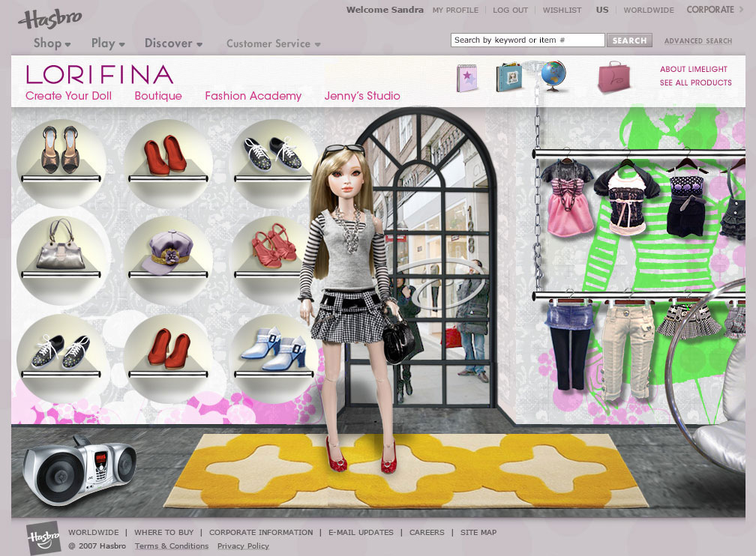Image resolution: width=756 pixels, height=556 pixels.
Task: Click the globe icon
Action: tap(553, 76)
